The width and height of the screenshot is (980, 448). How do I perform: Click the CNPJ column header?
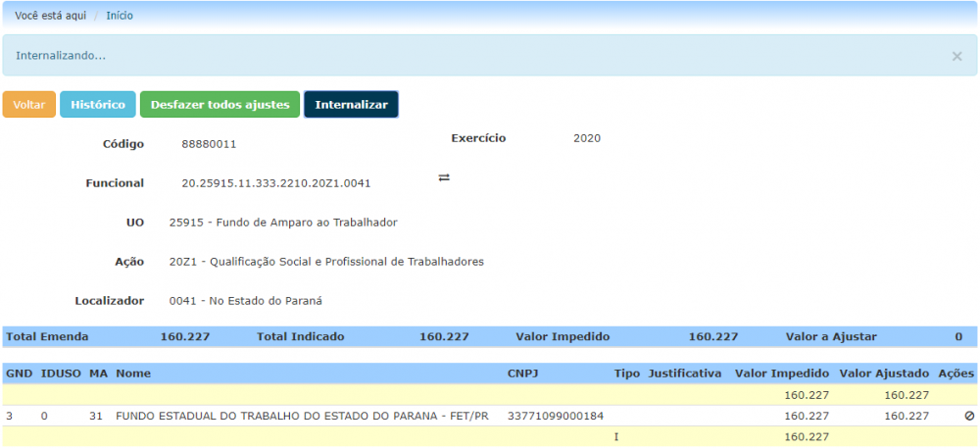coord(523,374)
